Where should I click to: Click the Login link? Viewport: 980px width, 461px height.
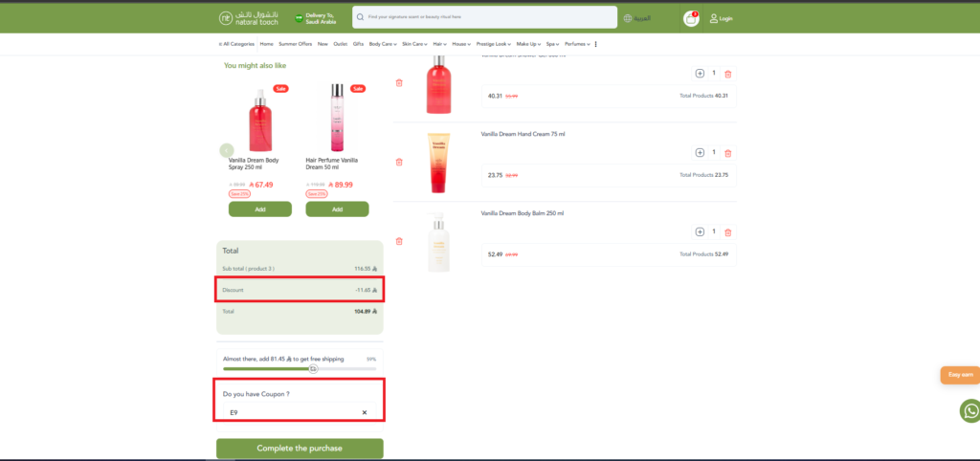coord(725,19)
